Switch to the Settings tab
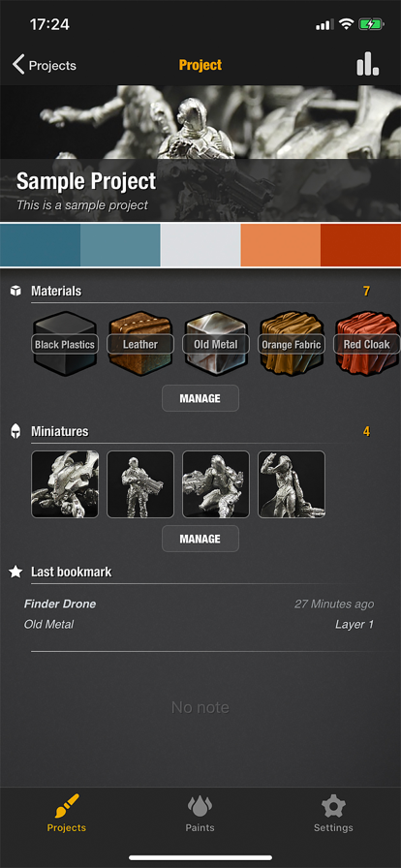Screen dimensions: 401x868 tap(333, 815)
